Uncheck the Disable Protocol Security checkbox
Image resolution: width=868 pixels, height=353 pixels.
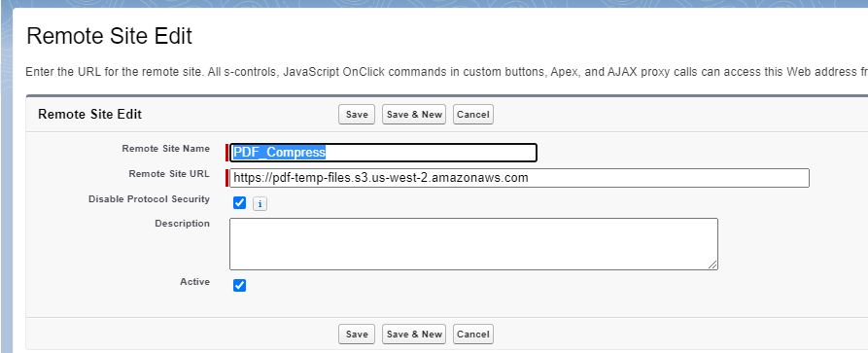tap(239, 203)
